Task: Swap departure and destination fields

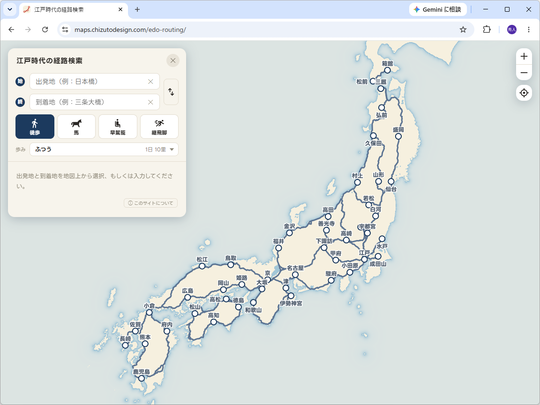Action: point(171,92)
